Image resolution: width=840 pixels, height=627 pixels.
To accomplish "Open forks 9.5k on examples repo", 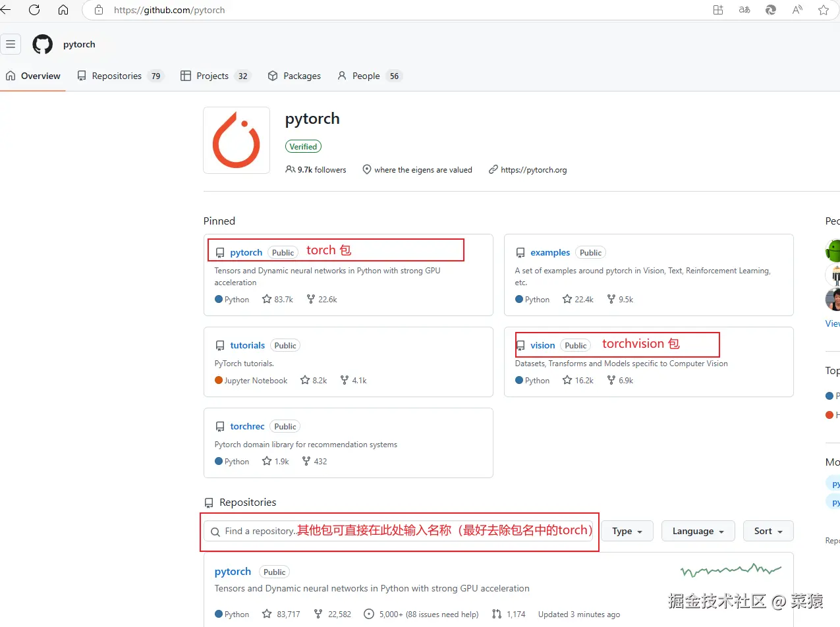I will (620, 299).
